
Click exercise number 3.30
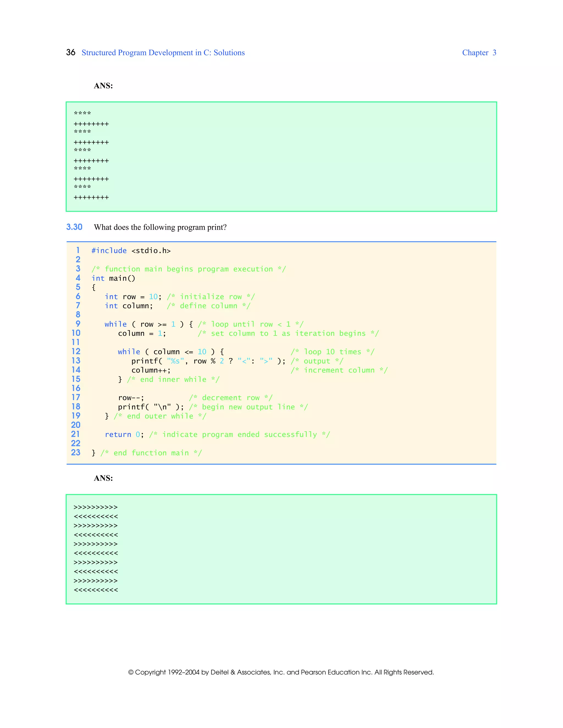tap(74, 227)
